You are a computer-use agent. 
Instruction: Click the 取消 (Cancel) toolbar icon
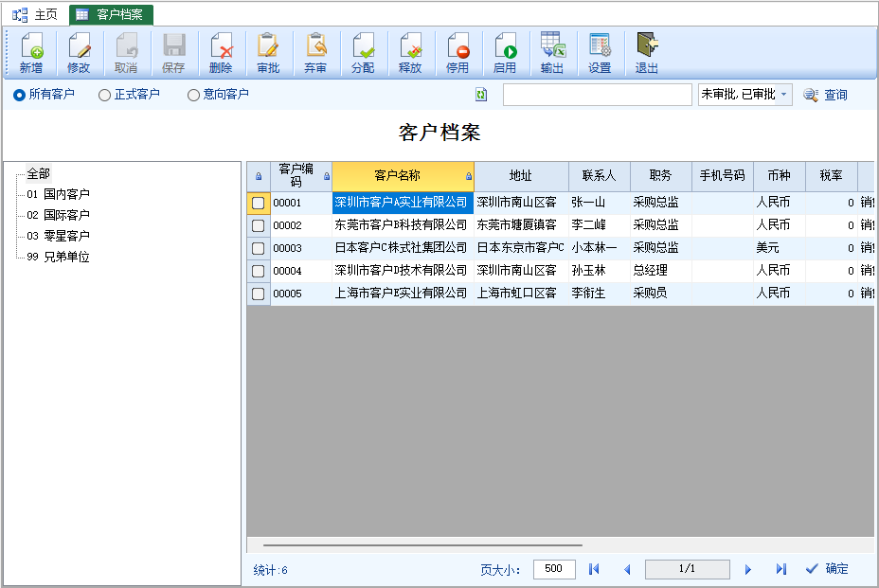[126, 53]
